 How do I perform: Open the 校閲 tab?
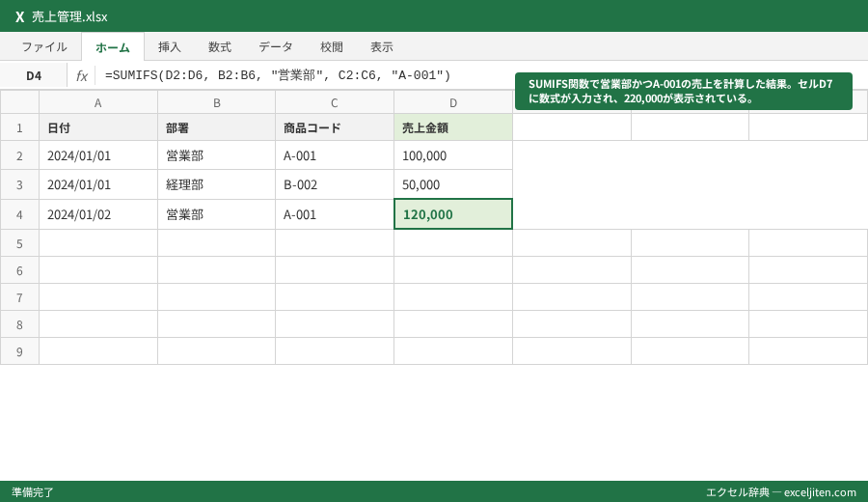click(332, 47)
